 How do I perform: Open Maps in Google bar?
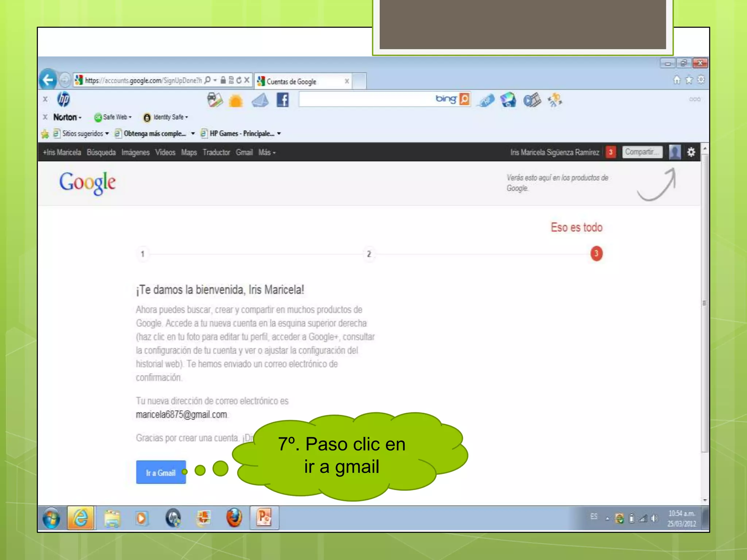[189, 152]
